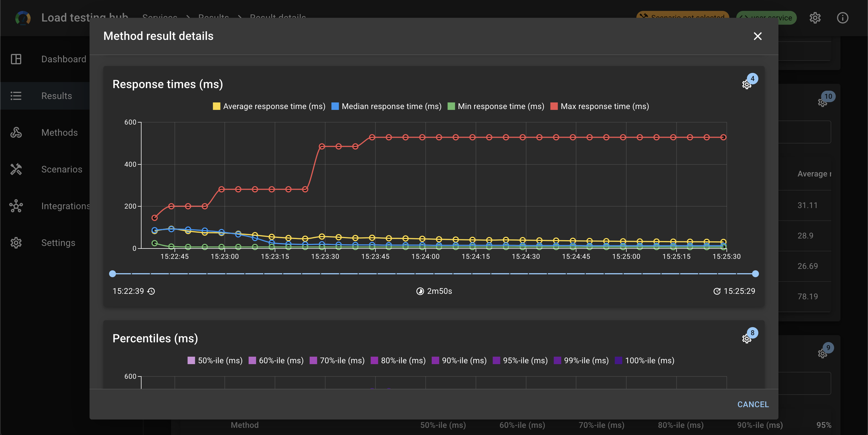Open Results from the sidebar
Viewport: 868px width, 435px height.
coord(45,96)
